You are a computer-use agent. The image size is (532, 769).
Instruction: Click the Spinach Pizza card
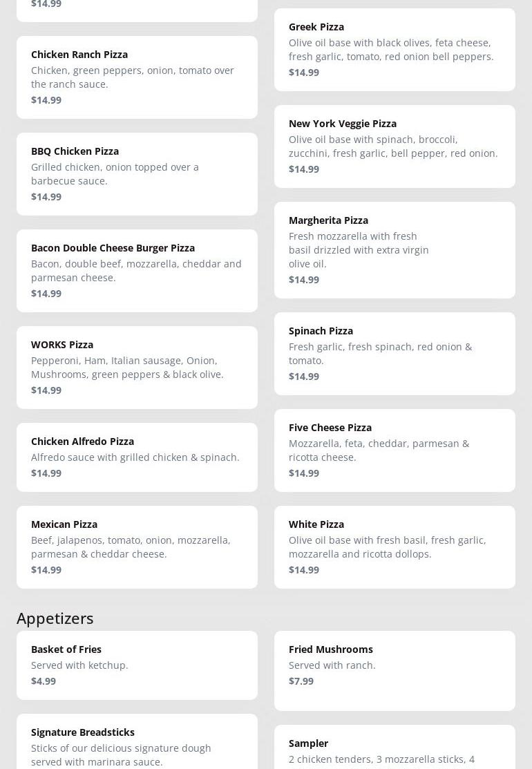[395, 353]
